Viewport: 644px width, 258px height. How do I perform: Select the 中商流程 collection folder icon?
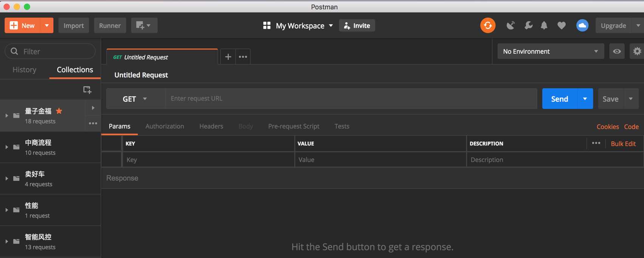pos(16,147)
